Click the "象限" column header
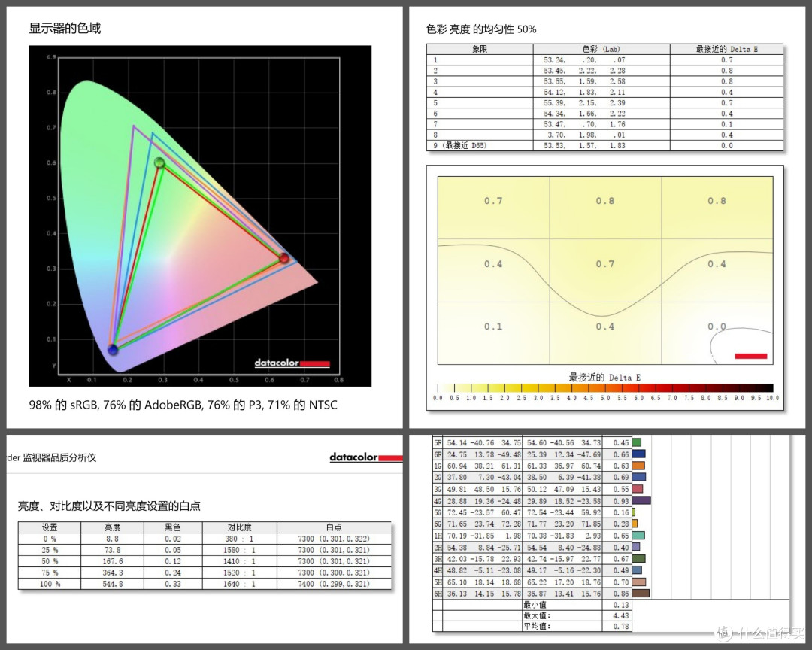Viewport: 812px width, 650px height. tap(480, 49)
